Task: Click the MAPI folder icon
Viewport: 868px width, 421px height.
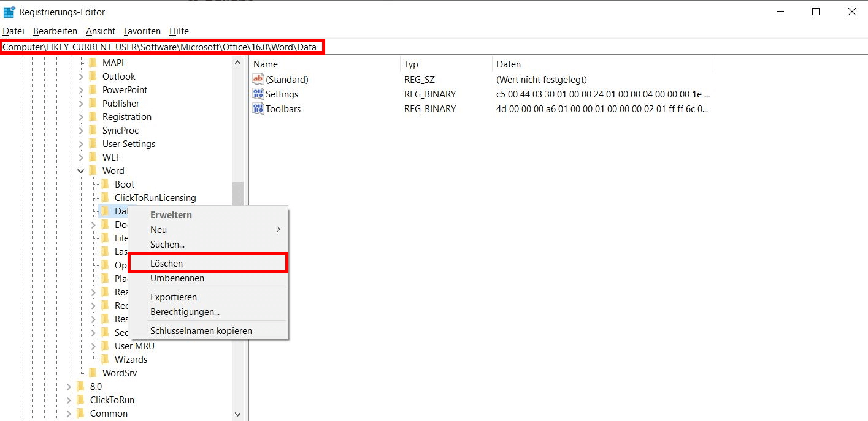Action: coord(93,63)
